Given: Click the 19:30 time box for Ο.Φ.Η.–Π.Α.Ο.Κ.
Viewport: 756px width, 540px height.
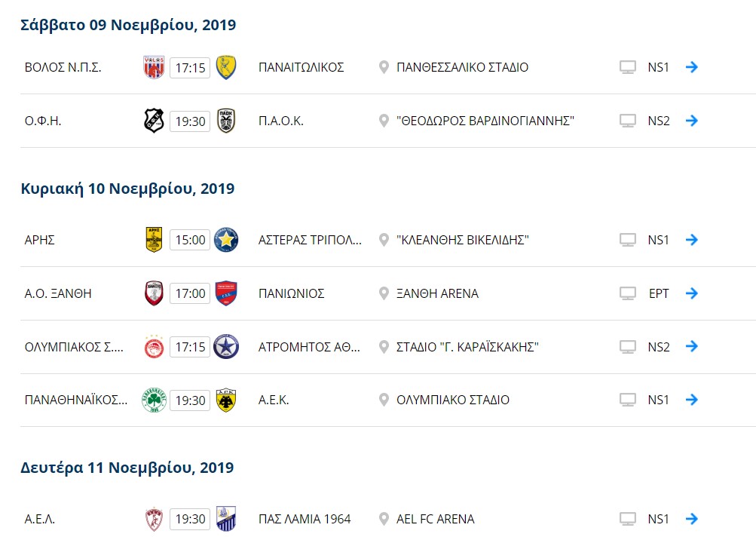Looking at the screenshot, I should coord(190,121).
